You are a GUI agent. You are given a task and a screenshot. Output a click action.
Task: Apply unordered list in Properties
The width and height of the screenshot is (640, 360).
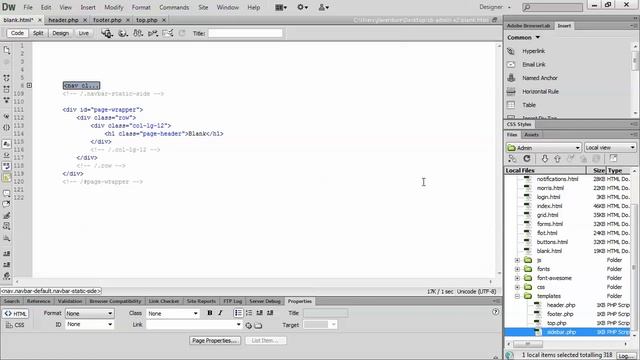click(x=238, y=313)
